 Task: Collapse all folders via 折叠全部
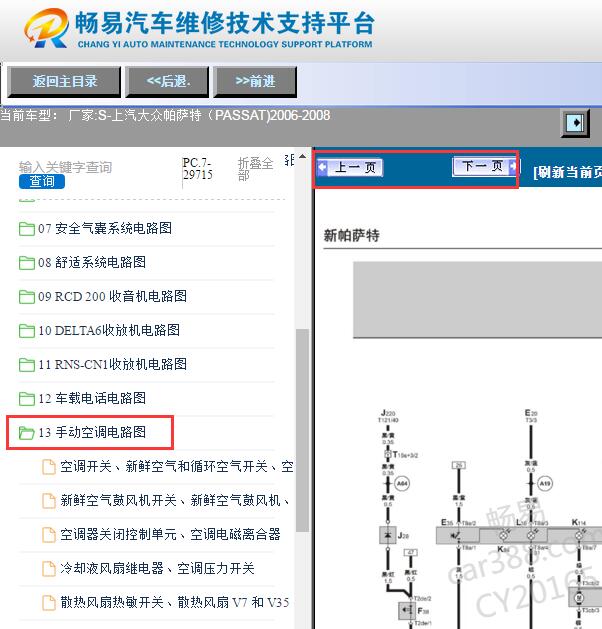[x=255, y=169]
